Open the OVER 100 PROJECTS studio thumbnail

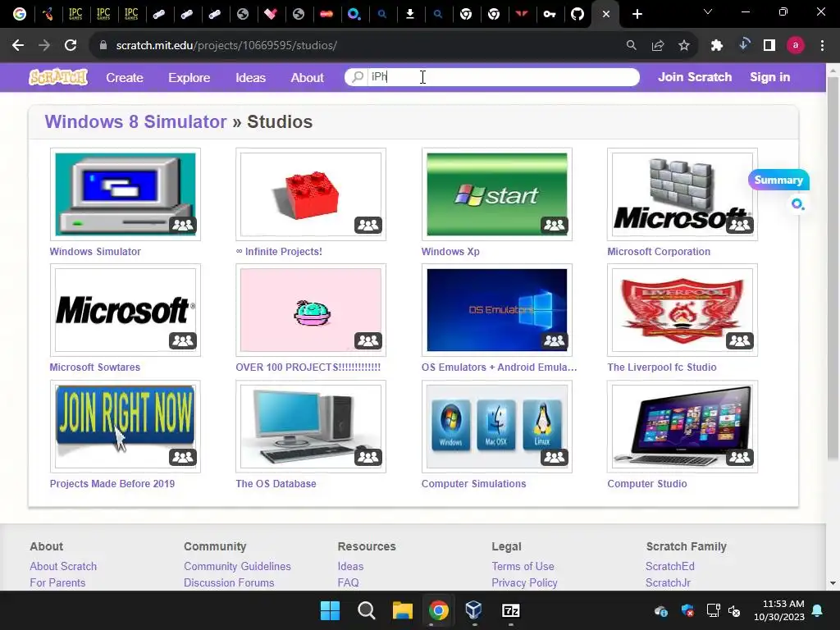pyautogui.click(x=311, y=310)
